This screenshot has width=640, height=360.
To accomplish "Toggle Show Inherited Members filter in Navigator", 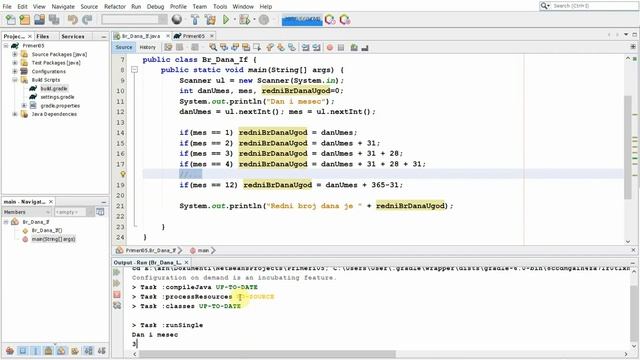I will pyautogui.click(x=10, y=350).
